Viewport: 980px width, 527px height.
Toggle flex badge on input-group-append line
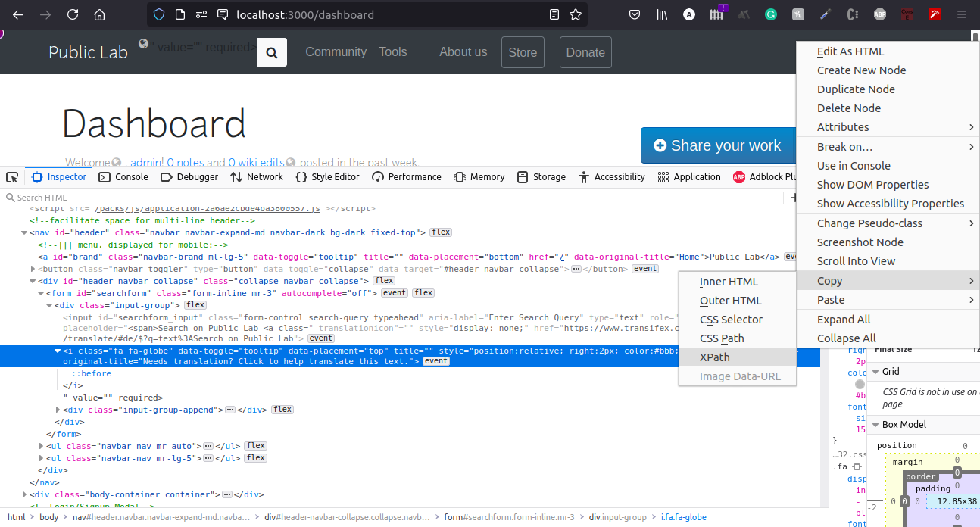[282, 410]
